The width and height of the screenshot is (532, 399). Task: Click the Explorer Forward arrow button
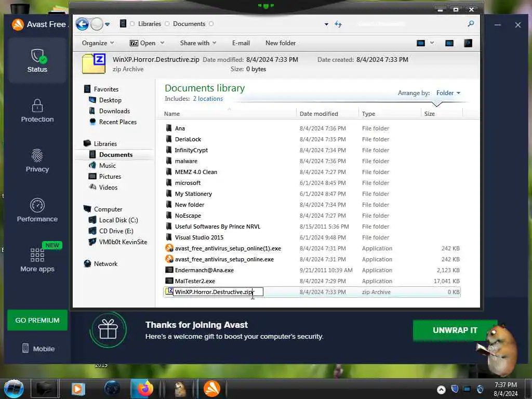tap(97, 24)
